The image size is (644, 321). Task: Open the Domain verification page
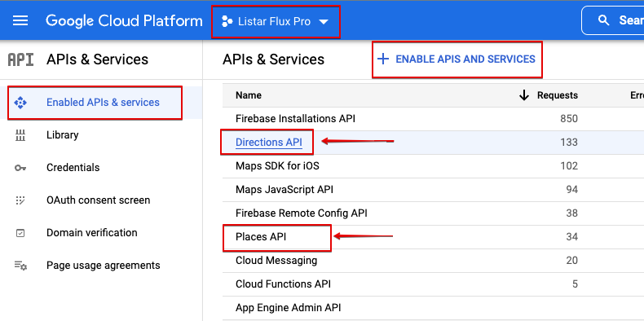tap(91, 232)
